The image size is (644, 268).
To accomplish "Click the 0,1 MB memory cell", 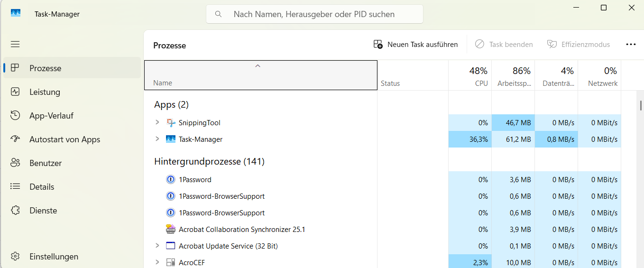I will 513,246.
